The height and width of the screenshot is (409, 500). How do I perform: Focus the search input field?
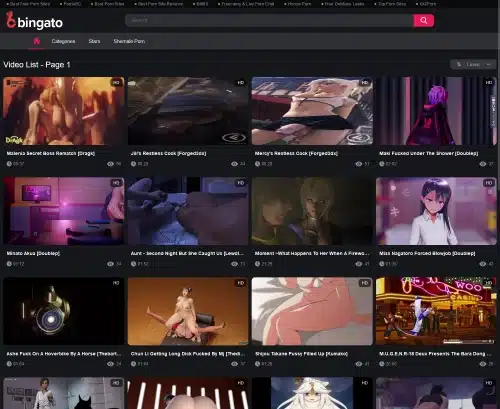(269, 20)
